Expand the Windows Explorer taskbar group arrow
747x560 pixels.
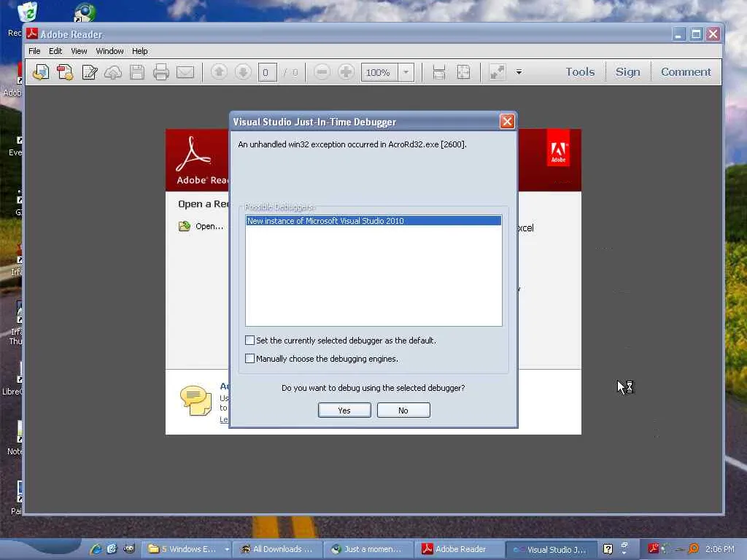(x=228, y=549)
